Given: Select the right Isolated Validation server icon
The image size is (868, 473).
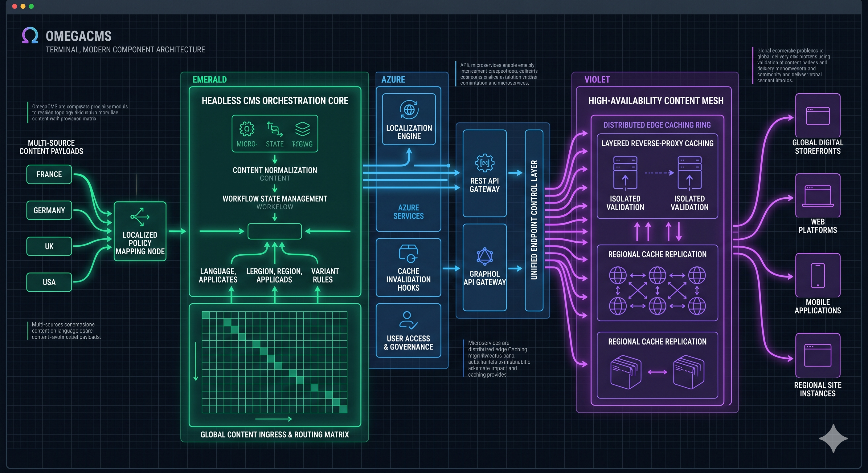Looking at the screenshot, I should (690, 173).
